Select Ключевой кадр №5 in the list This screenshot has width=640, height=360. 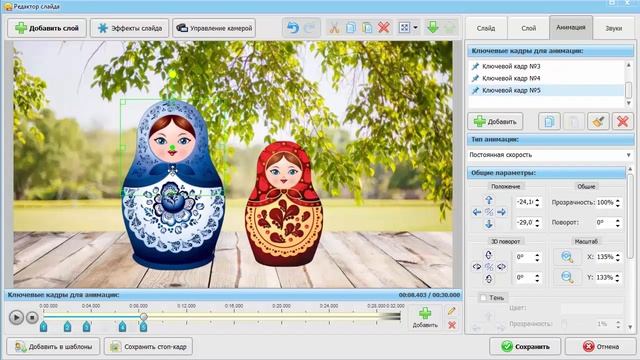(x=547, y=90)
